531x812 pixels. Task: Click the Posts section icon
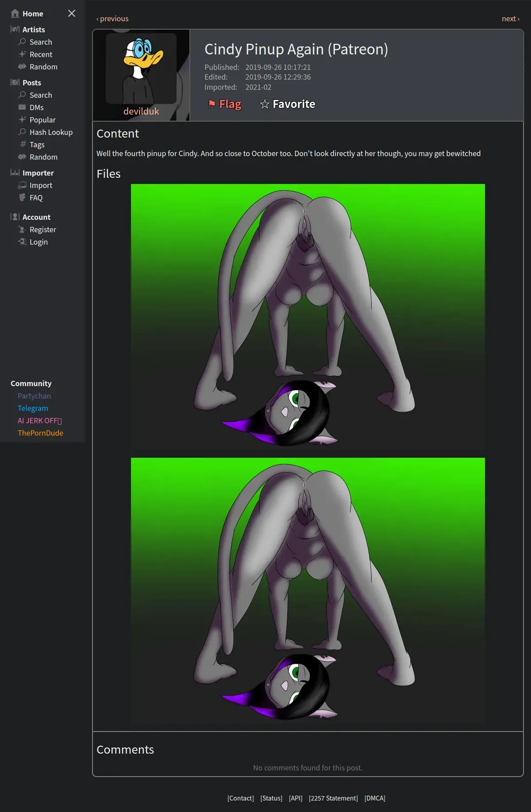click(x=15, y=82)
